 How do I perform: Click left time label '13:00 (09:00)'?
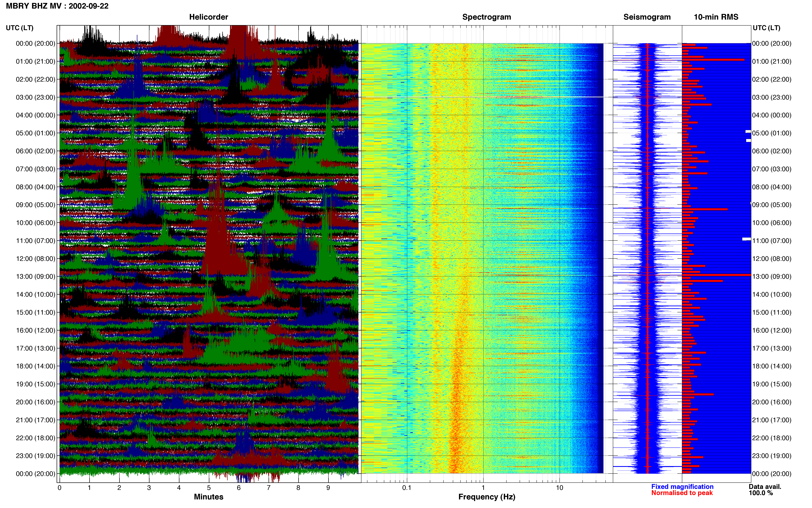tap(36, 277)
